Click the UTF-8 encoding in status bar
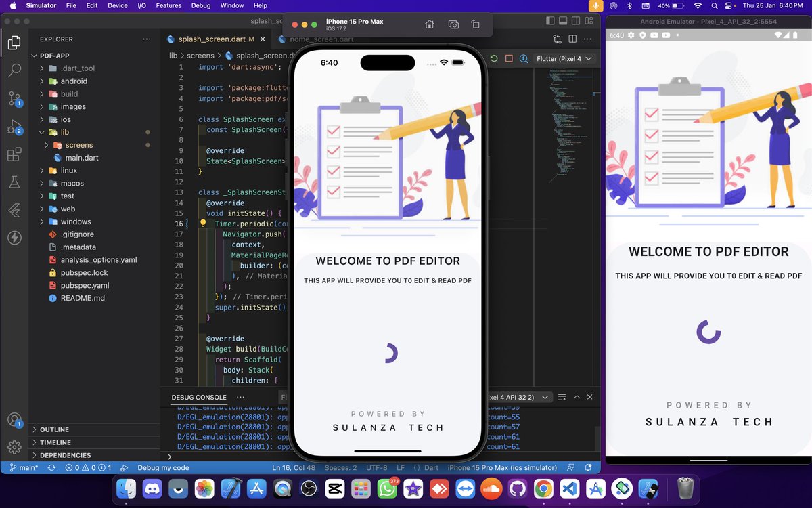The height and width of the screenshot is (508, 812). click(376, 468)
